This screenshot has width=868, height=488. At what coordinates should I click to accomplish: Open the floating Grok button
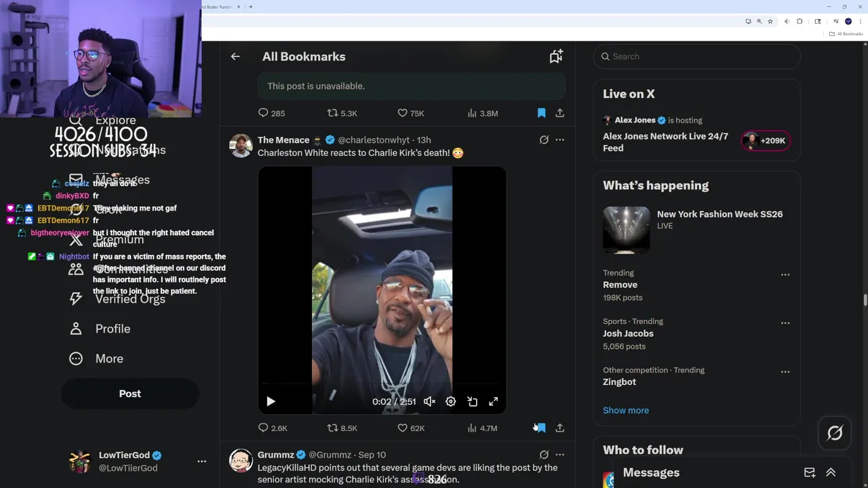coord(835,432)
